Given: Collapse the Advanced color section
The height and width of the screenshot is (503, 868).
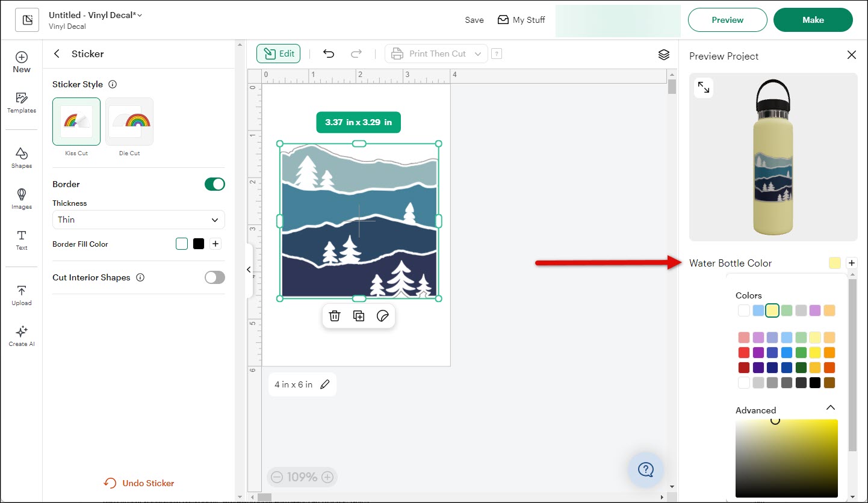Looking at the screenshot, I should point(830,408).
